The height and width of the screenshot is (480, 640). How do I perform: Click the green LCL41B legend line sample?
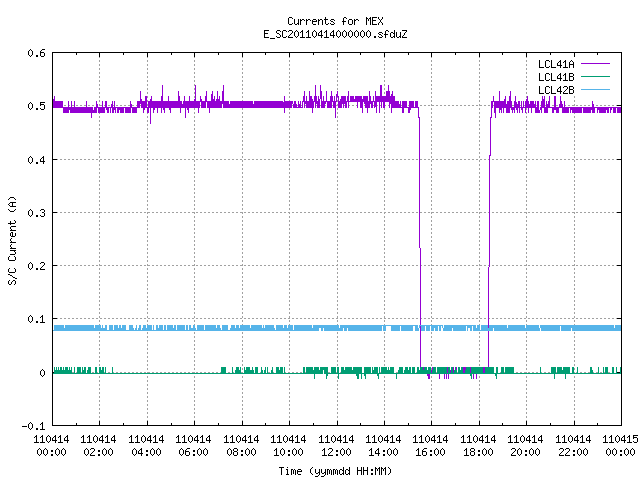pos(595,76)
